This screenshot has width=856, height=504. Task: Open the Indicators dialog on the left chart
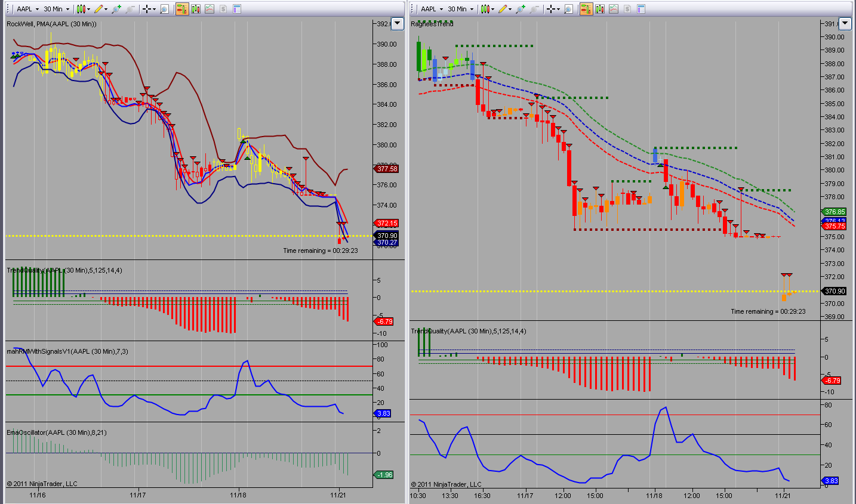tap(210, 9)
